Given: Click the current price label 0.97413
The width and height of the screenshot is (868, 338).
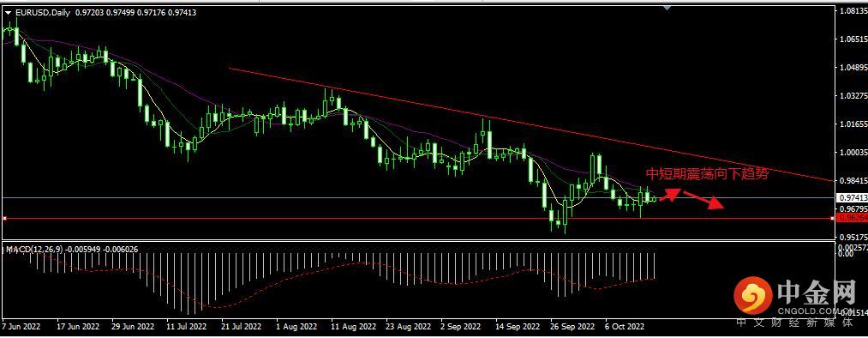Looking at the screenshot, I should (x=852, y=197).
